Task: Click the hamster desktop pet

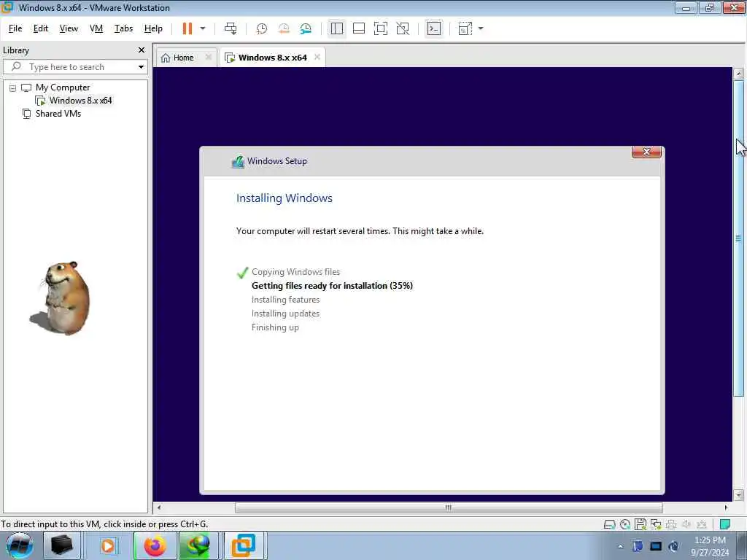Action: [x=61, y=297]
